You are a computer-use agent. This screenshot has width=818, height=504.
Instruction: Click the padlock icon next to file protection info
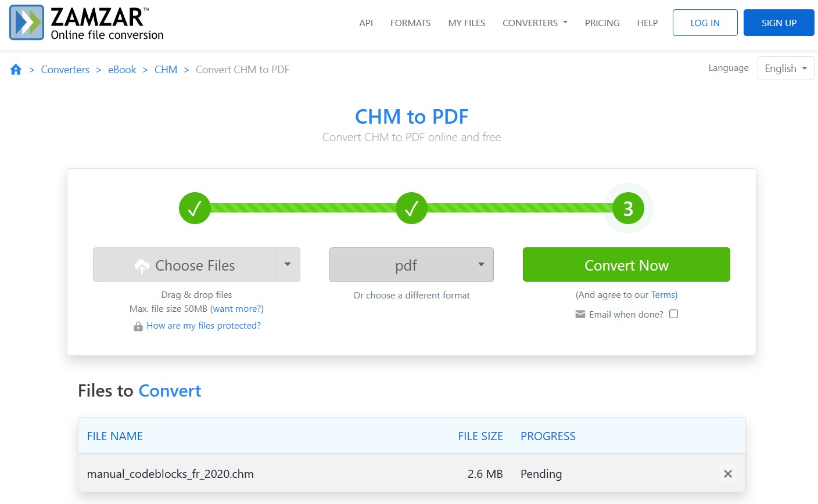[138, 325]
